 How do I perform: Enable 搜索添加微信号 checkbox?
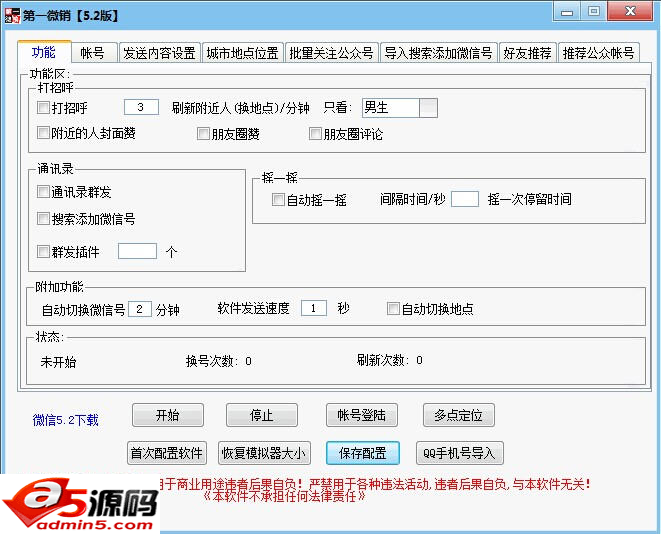tap(43, 218)
